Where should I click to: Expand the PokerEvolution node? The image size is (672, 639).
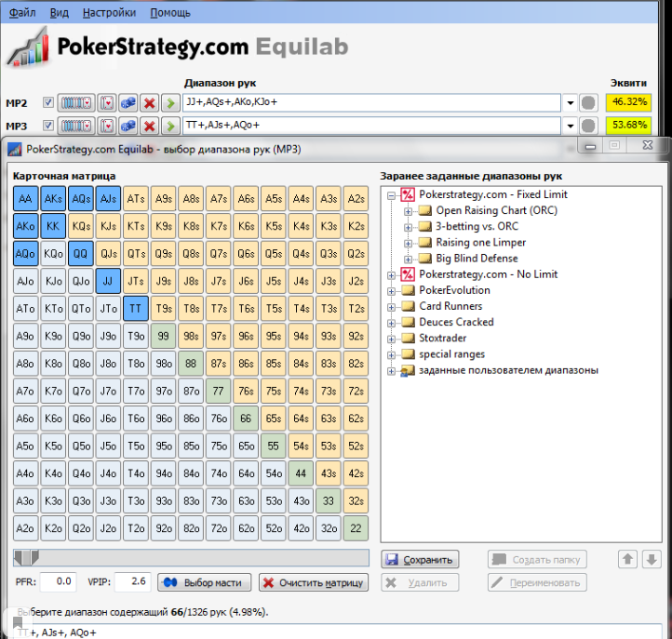point(391,291)
